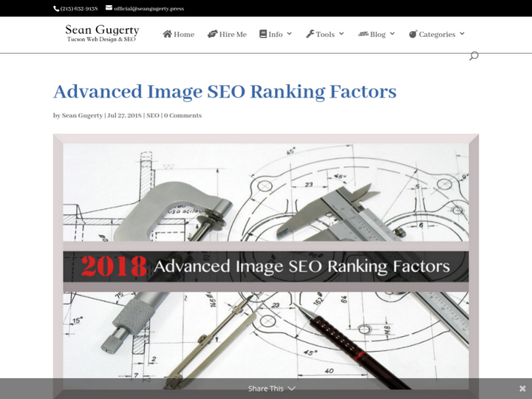Jump to 0 Comments link

click(183, 115)
